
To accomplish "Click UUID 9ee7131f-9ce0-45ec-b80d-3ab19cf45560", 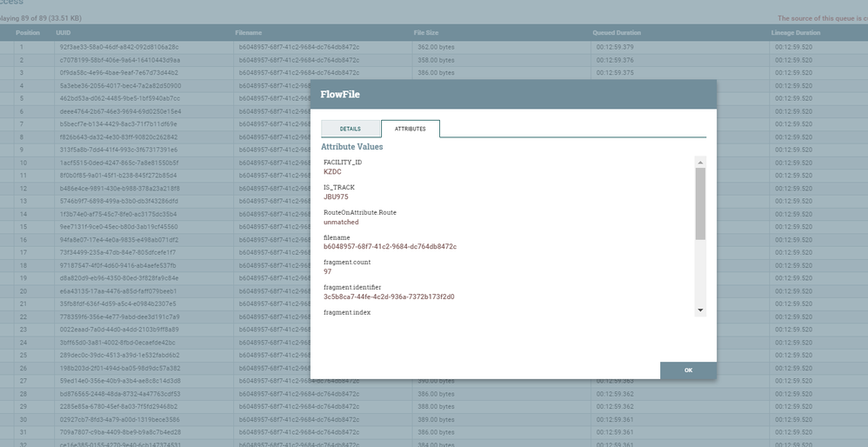I will (119, 227).
